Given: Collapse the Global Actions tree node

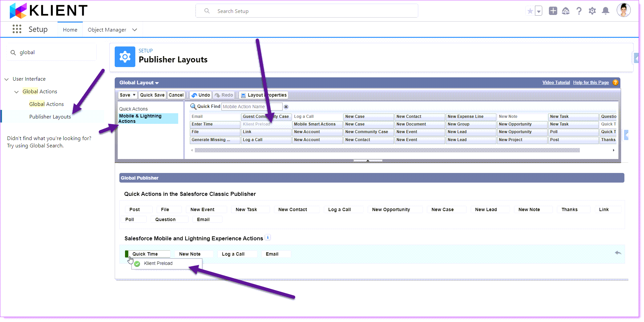Looking at the screenshot, I should click(x=16, y=92).
